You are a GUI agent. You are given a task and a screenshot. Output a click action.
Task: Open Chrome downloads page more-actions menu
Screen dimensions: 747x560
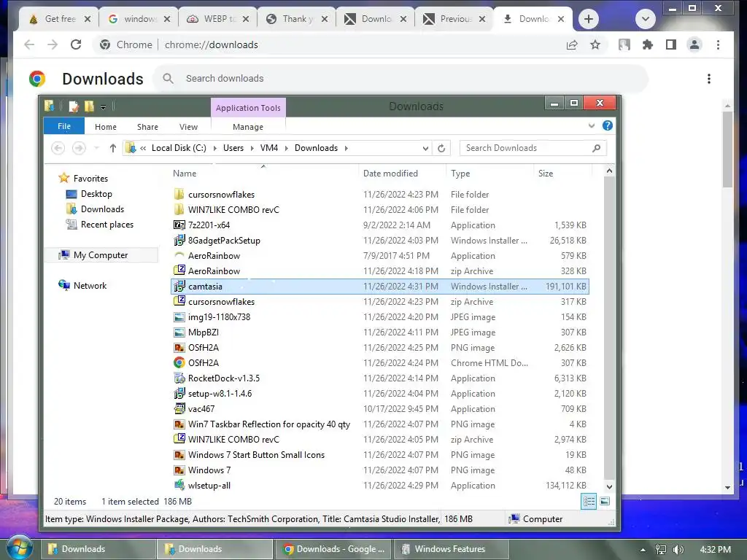709,79
